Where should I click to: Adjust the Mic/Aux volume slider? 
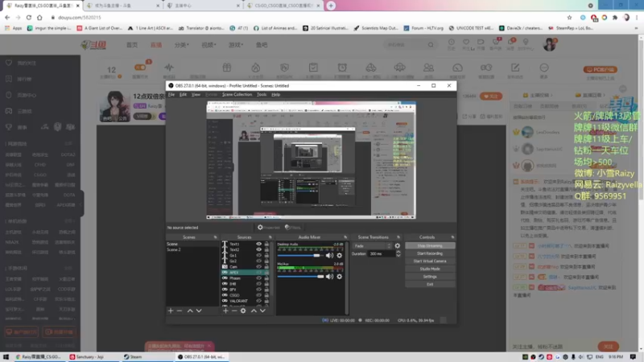point(300,277)
